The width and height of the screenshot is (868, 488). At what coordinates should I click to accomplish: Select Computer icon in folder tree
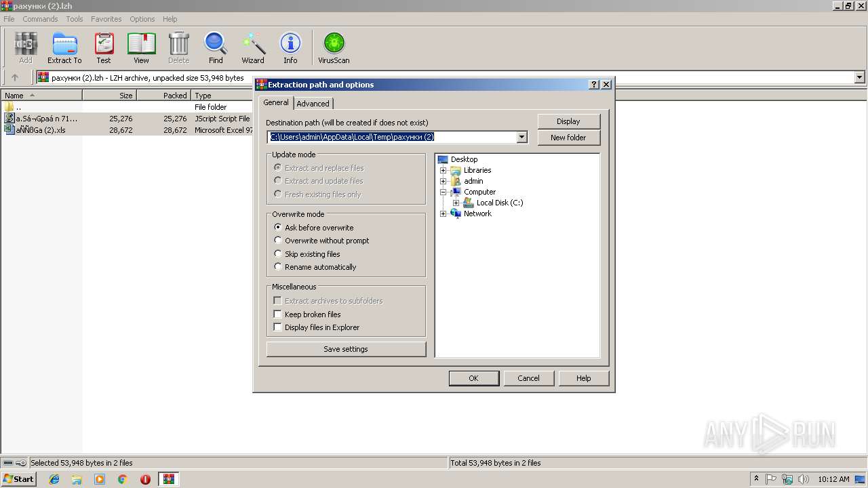point(456,192)
